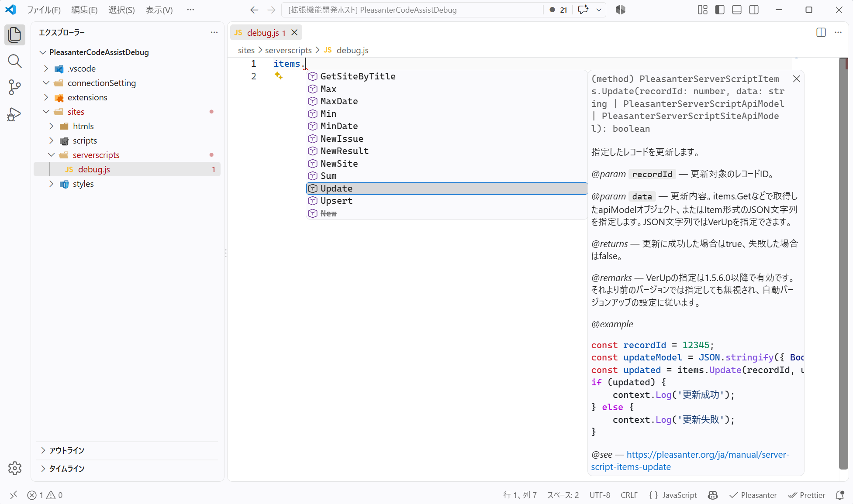Choose the Update suggestion
The height and width of the screenshot is (504, 853).
(446, 189)
